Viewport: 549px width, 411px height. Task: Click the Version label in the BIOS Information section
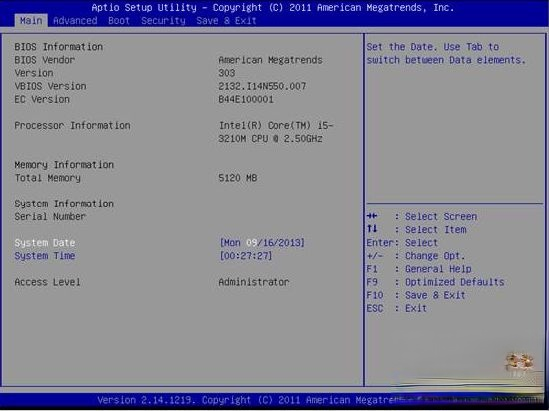(34, 73)
